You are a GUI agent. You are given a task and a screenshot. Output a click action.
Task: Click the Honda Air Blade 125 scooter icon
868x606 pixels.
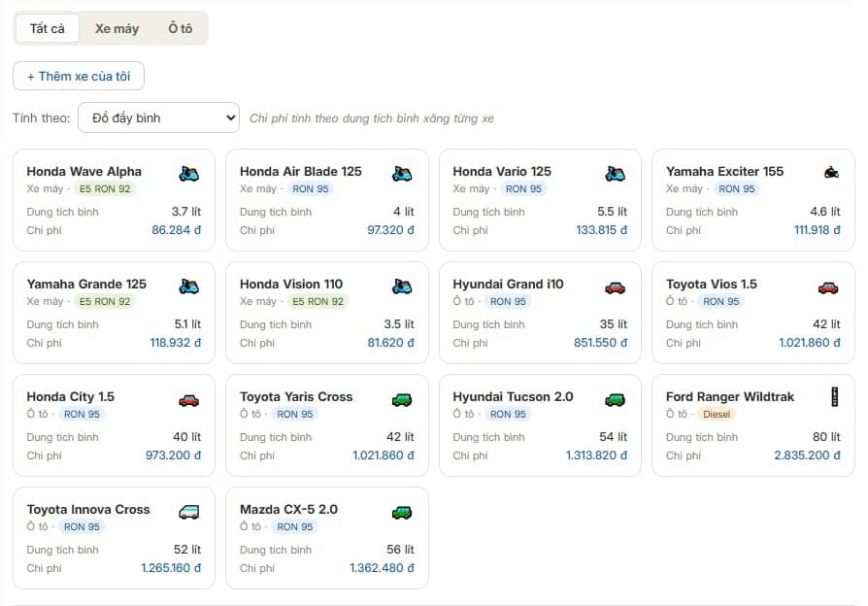click(x=402, y=174)
